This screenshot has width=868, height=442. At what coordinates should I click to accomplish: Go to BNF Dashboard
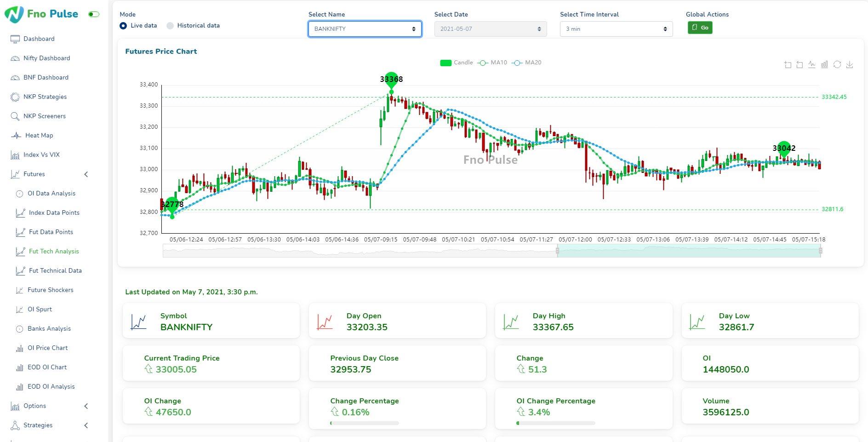coord(46,78)
